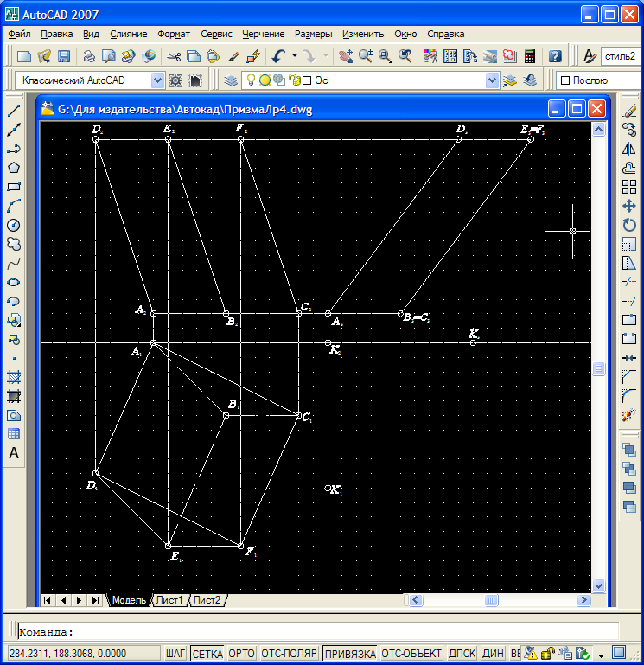Screen dimensions: 644x665
Task: Click vertical scrollbar thumb
Action: point(598,368)
